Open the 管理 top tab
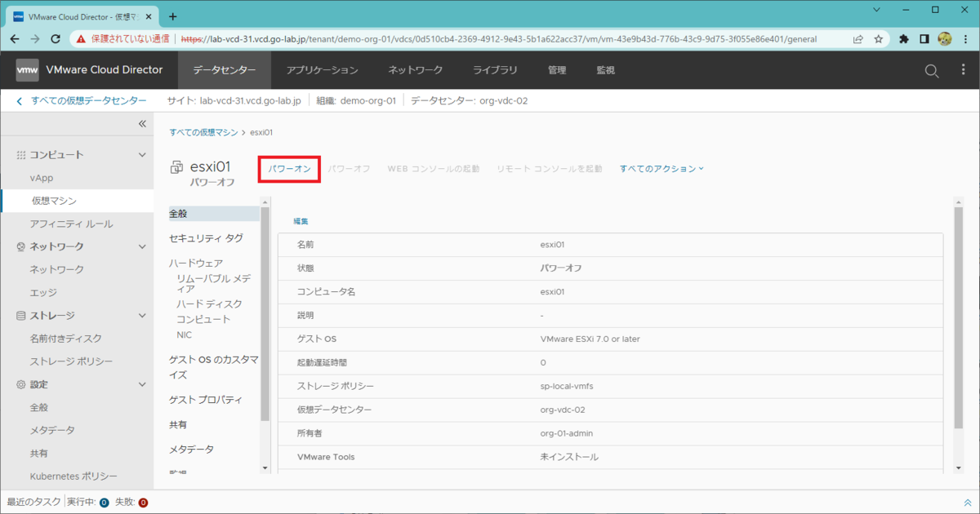Viewport: 980px width, 514px height. tap(557, 70)
